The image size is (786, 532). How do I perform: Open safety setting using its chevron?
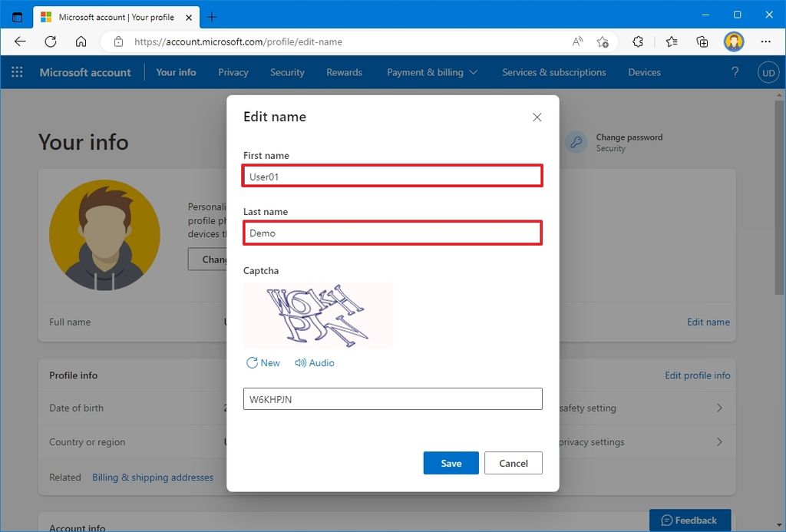[x=720, y=408]
